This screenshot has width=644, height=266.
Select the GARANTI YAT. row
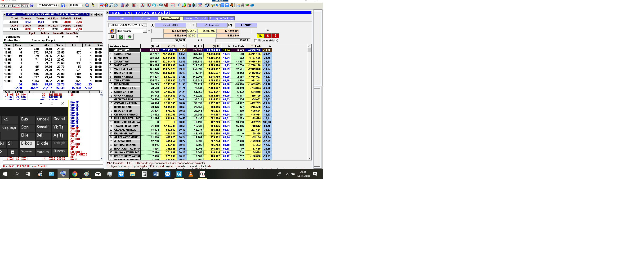click(190, 54)
